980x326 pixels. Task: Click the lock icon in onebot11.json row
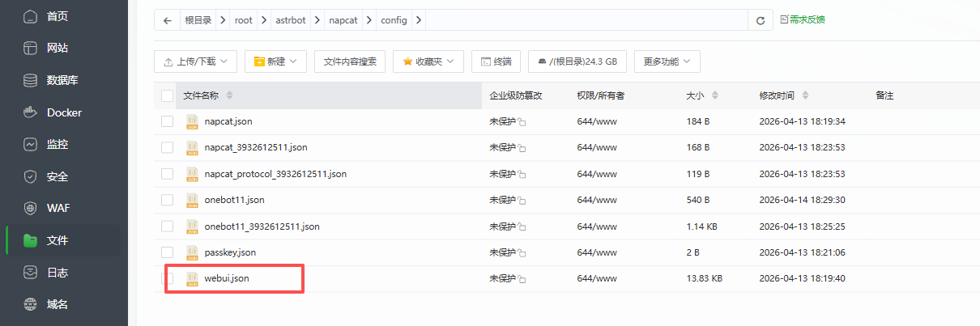[522, 201]
